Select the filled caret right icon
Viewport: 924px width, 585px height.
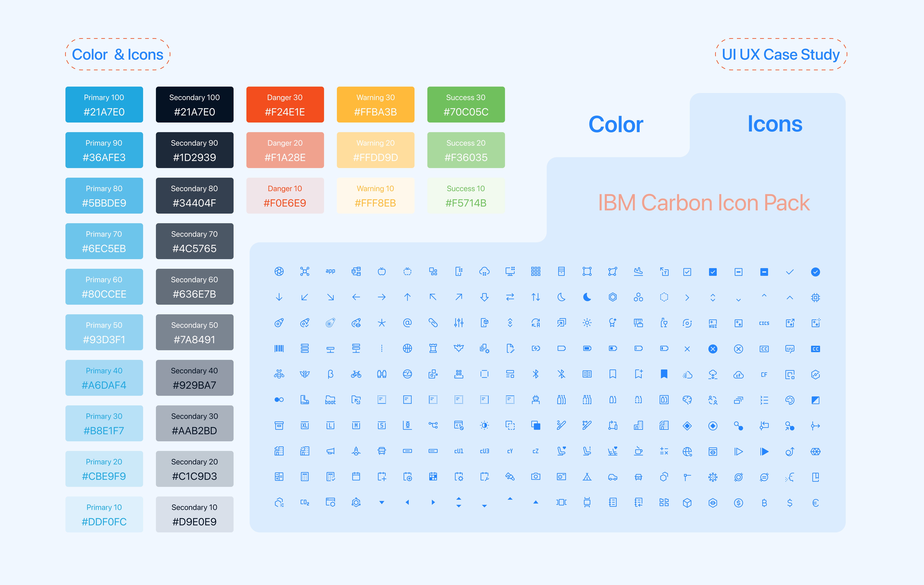coord(433,502)
